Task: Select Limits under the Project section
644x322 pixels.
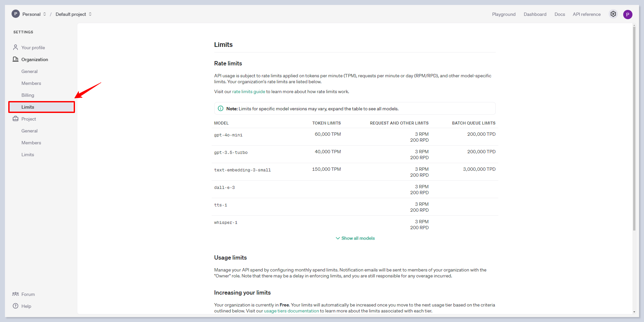Action: 28,155
